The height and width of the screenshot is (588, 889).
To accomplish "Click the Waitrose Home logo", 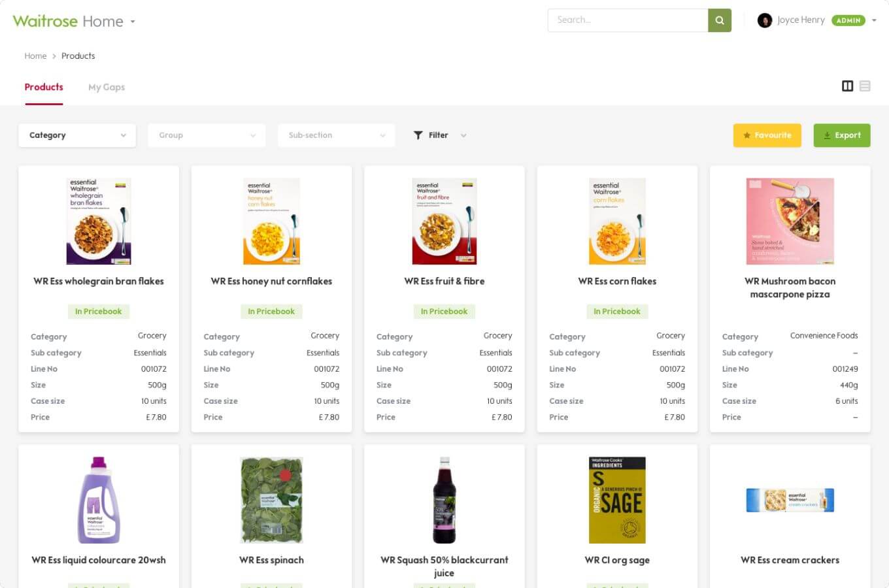I will 68,21.
